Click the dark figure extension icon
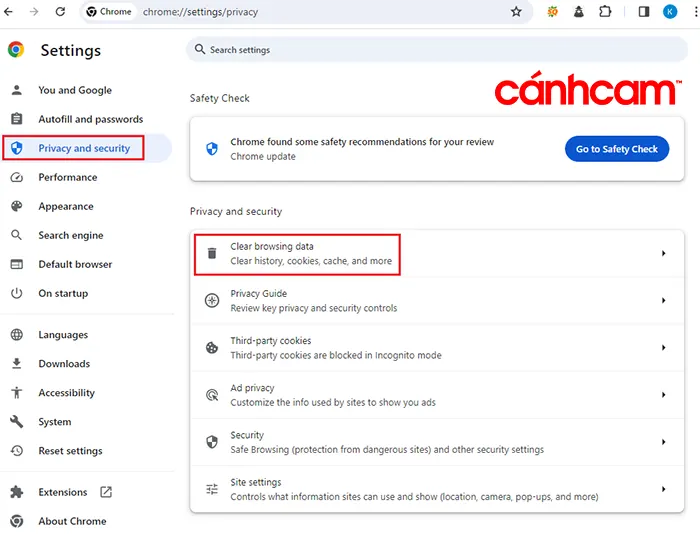 (x=579, y=12)
